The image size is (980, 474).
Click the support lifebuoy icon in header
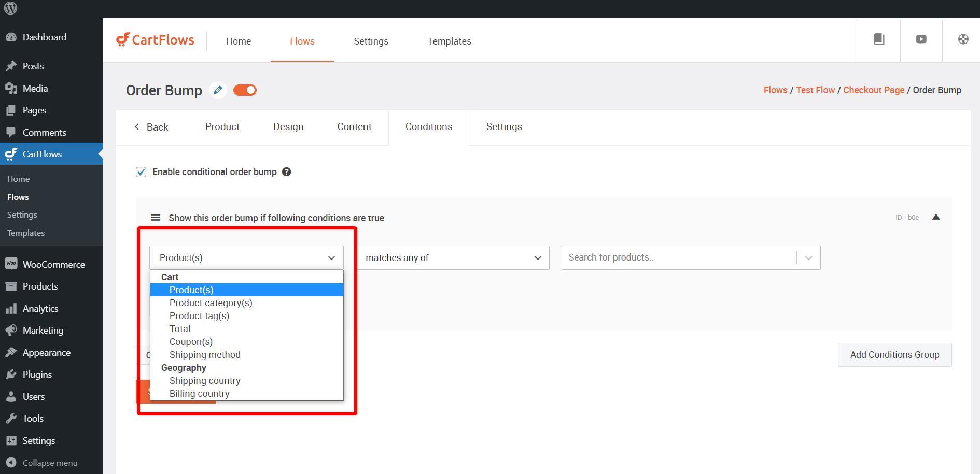(963, 39)
